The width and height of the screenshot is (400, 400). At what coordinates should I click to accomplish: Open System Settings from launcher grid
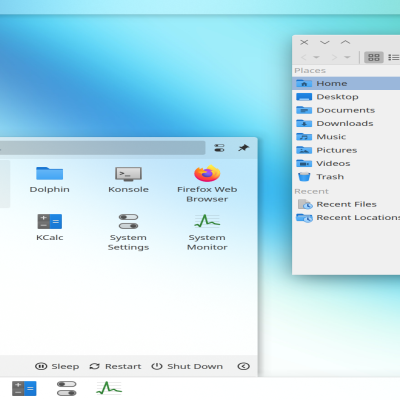point(128,232)
